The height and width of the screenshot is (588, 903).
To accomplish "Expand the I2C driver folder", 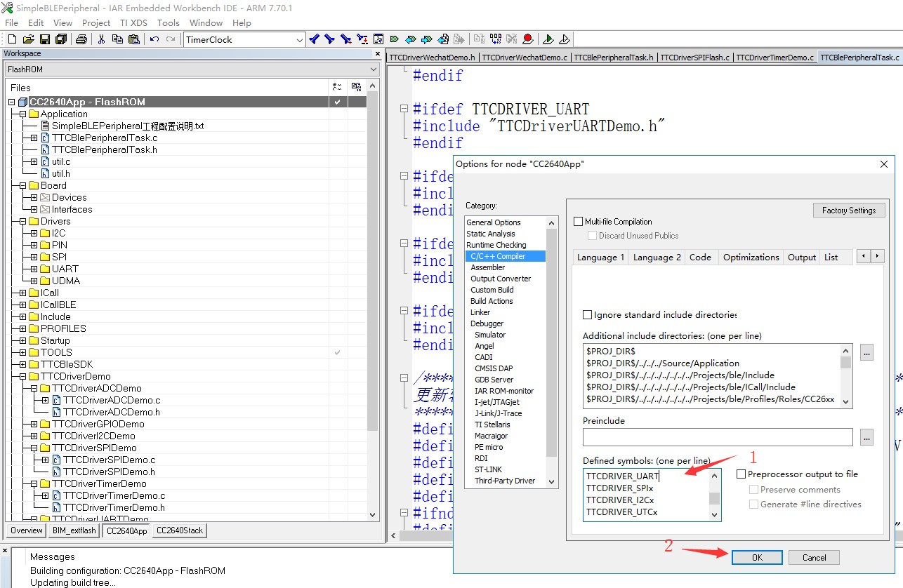I will (x=34, y=233).
